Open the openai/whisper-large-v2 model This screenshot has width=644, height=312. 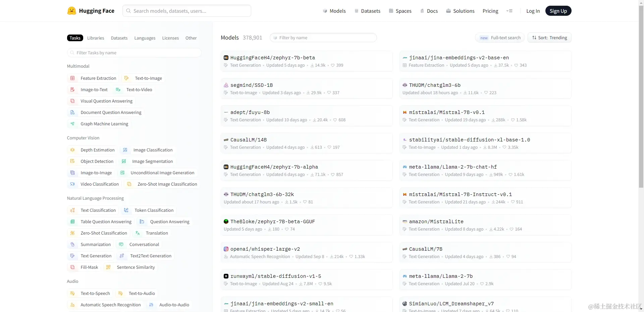(307, 252)
